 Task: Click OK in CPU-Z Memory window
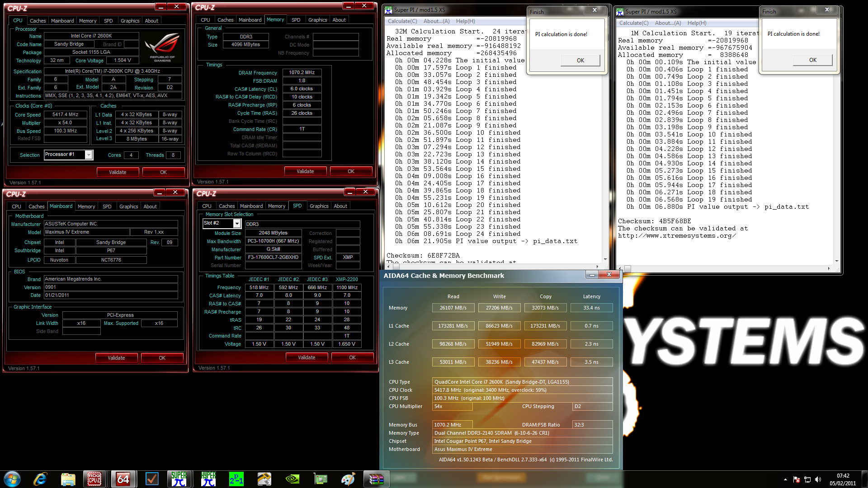click(351, 171)
